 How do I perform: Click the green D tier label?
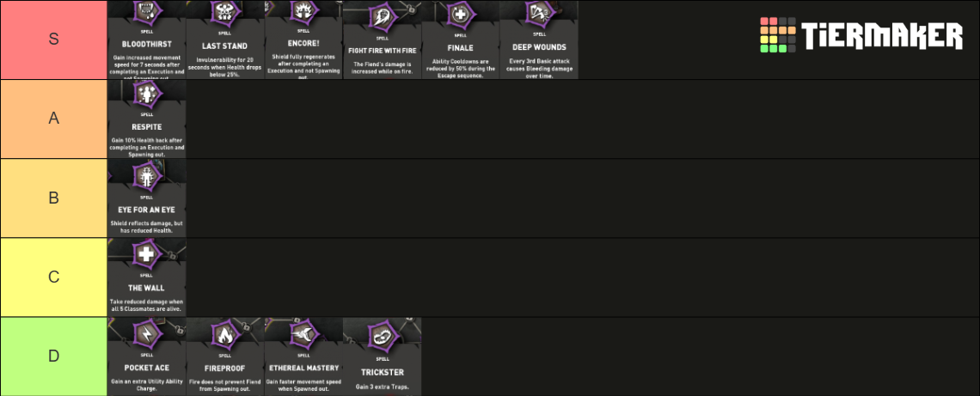[54, 356]
